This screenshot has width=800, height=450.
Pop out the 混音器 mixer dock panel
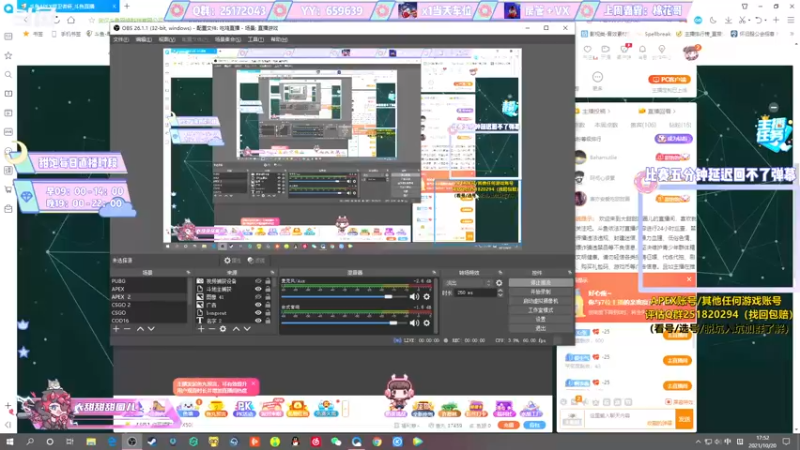[x=434, y=273]
